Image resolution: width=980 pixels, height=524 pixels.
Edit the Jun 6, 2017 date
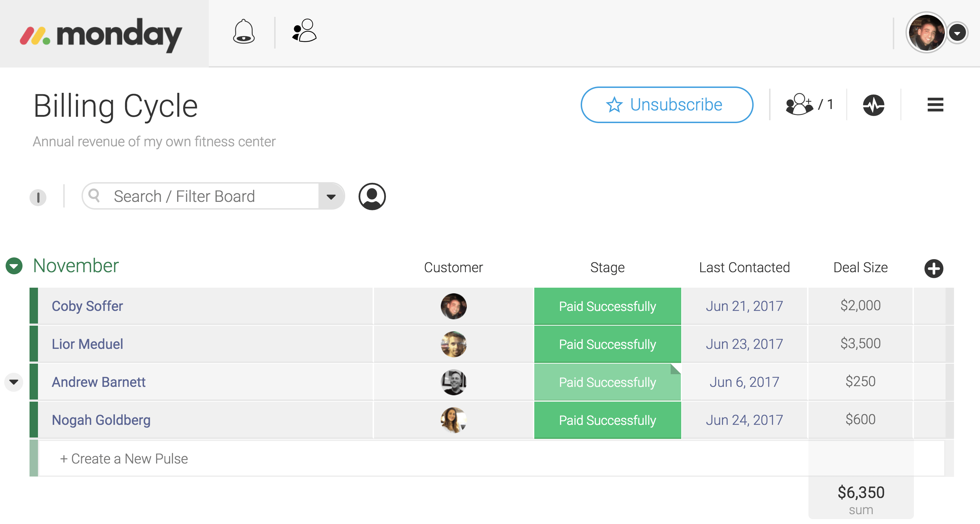click(x=744, y=382)
